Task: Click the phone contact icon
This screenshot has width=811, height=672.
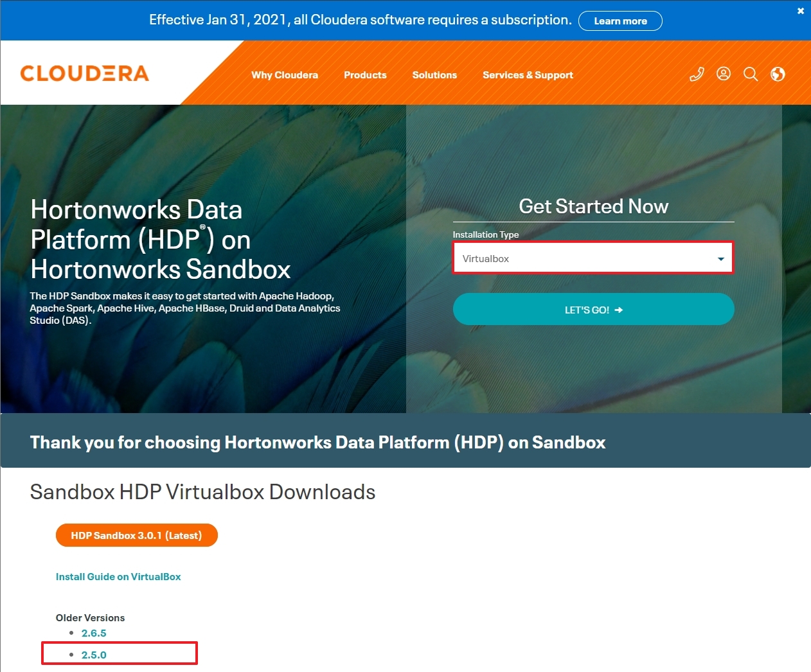Action: (x=697, y=75)
